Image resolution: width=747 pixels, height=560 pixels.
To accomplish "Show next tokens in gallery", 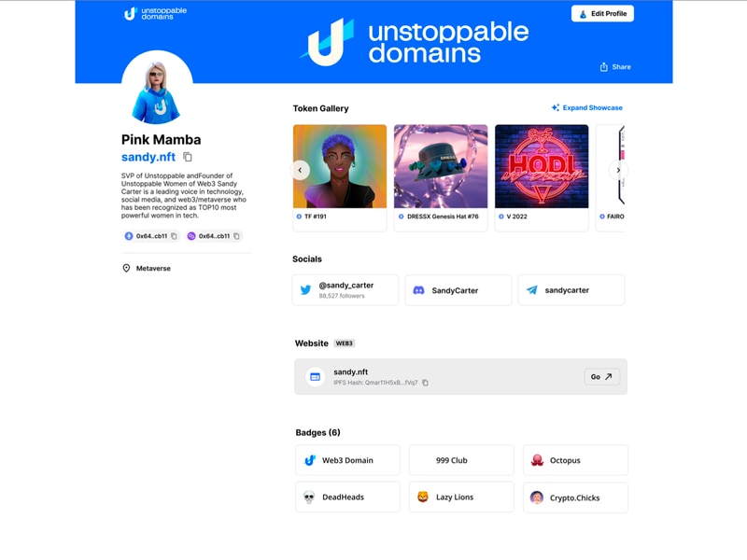I will (x=618, y=170).
